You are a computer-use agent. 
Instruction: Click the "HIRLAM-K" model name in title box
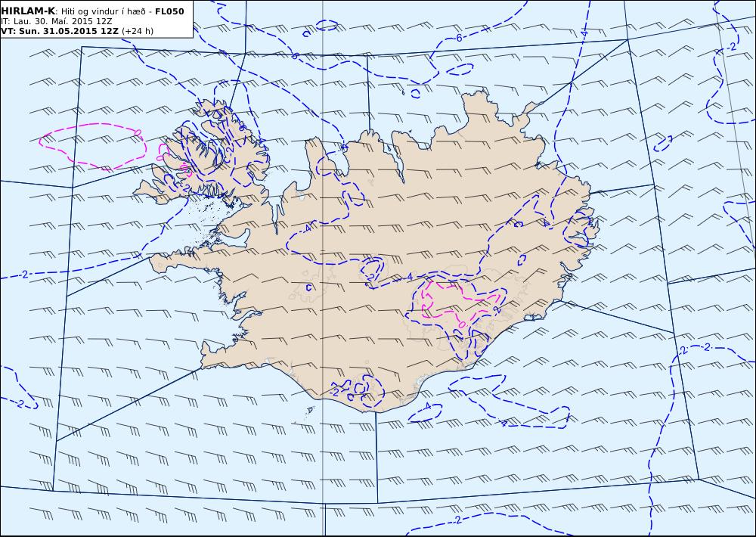pos(28,11)
